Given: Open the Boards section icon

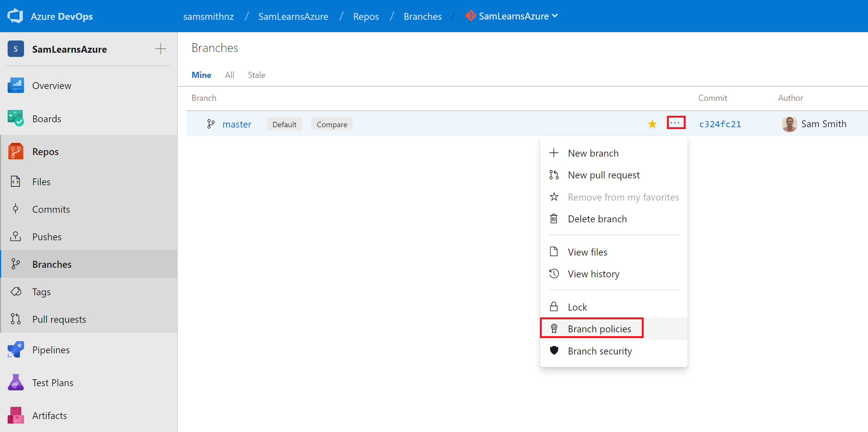Looking at the screenshot, I should 16,118.
